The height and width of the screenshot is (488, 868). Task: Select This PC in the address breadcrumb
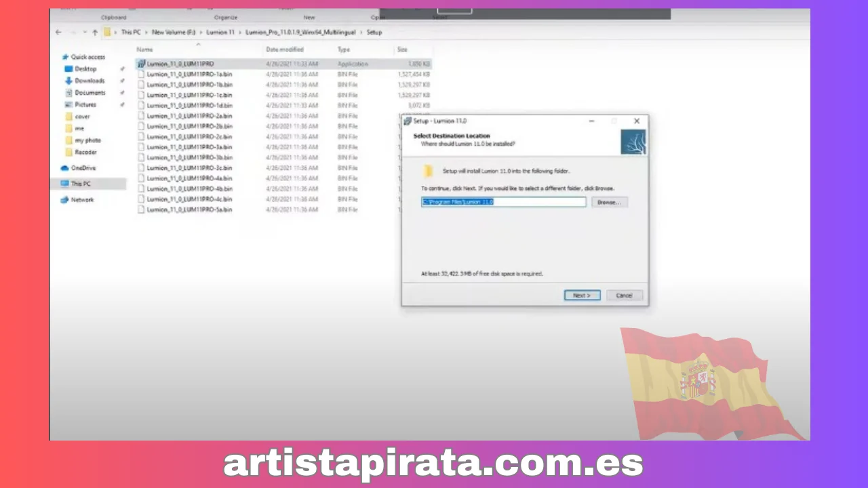click(x=132, y=32)
